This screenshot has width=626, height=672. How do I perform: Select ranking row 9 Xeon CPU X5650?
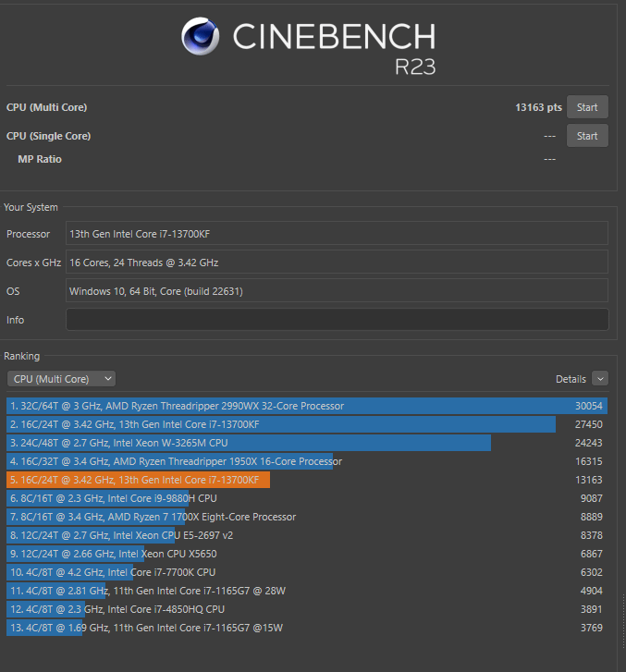tap(307, 554)
